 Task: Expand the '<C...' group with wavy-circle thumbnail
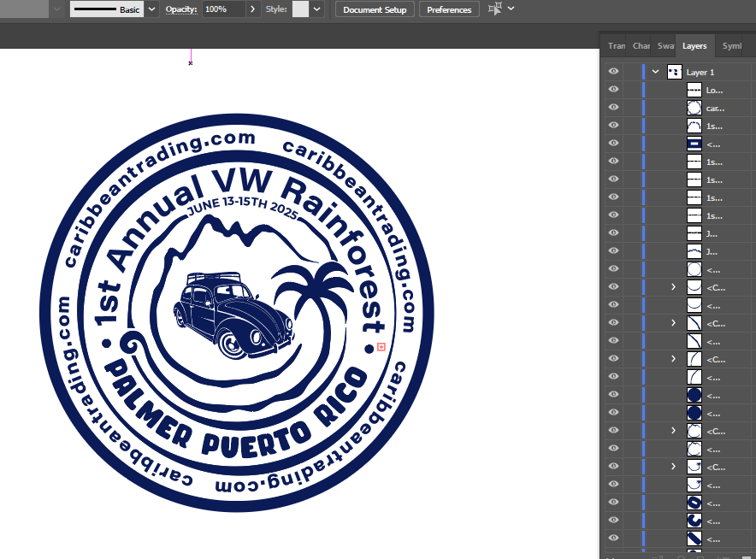coord(674,431)
